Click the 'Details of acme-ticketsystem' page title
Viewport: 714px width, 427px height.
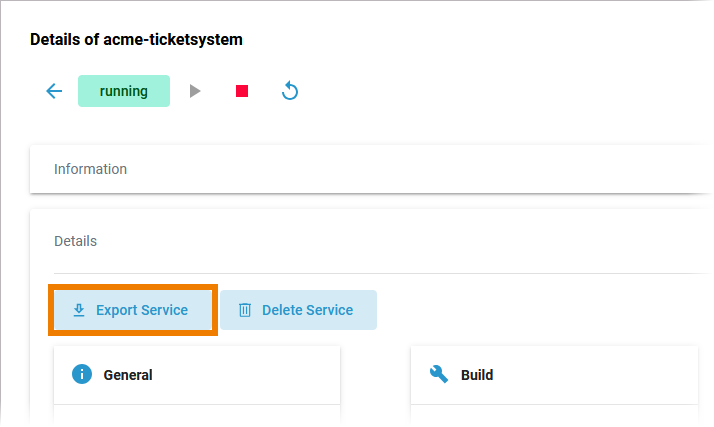[x=136, y=40]
